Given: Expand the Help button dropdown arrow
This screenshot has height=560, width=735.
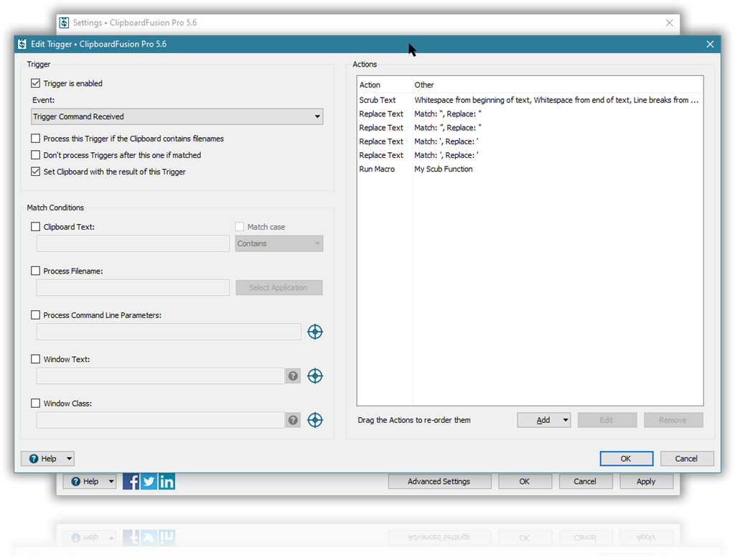Looking at the screenshot, I should (x=69, y=459).
